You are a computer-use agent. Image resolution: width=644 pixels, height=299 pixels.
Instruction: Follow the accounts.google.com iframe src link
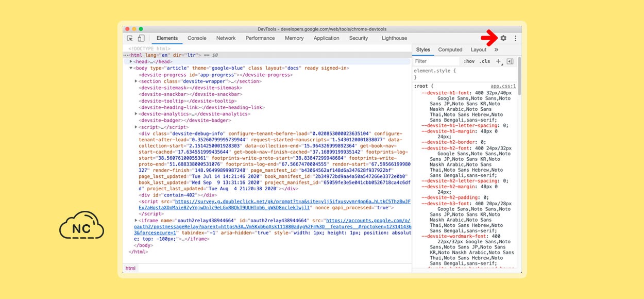point(273,227)
